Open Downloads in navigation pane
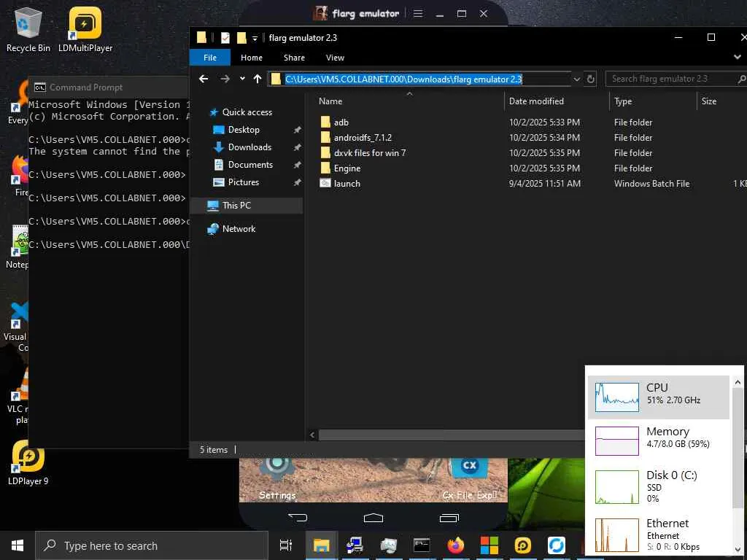Viewport: 747px width, 560px height. [x=249, y=147]
